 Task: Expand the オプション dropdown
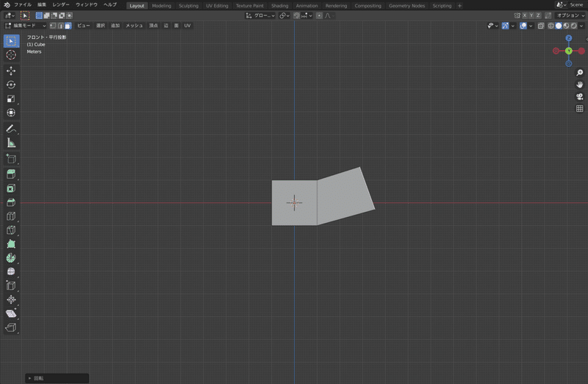(x=570, y=15)
